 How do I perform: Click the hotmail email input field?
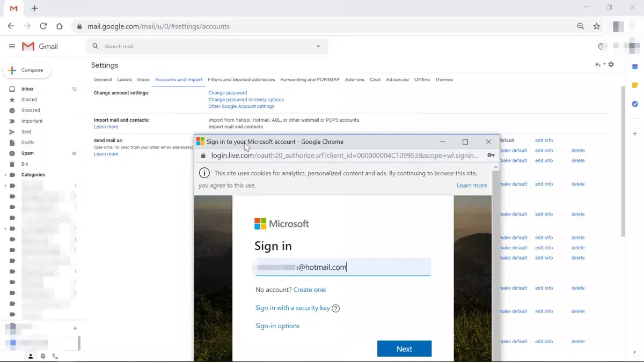(343, 267)
